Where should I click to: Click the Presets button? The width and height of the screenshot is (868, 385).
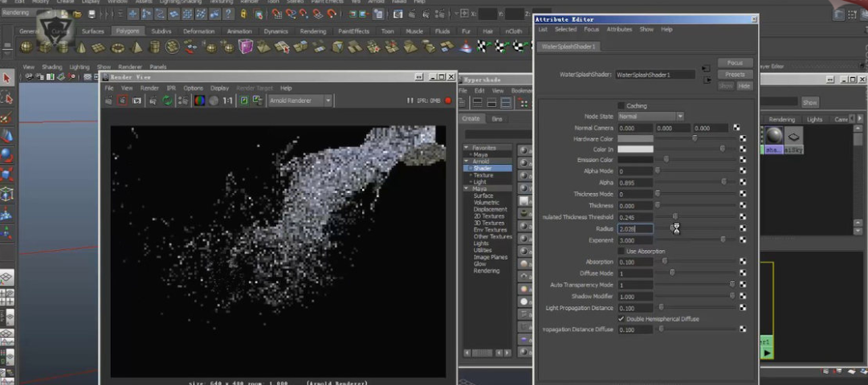pos(735,74)
